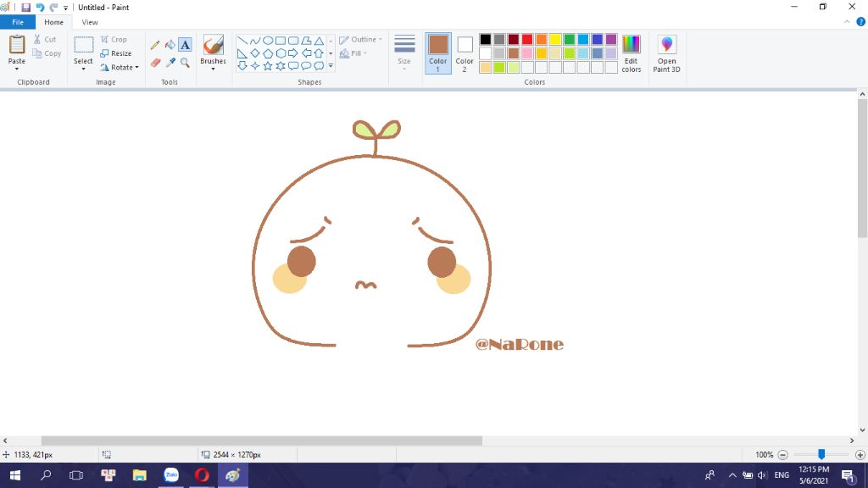This screenshot has height=488, width=868.
Task: Click the zoom slider thumb
Action: [x=821, y=454]
